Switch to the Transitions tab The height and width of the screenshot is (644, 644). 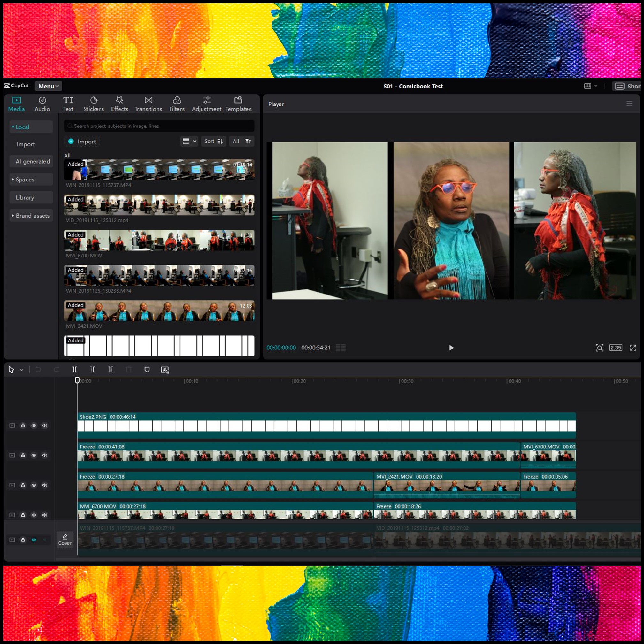click(x=148, y=104)
